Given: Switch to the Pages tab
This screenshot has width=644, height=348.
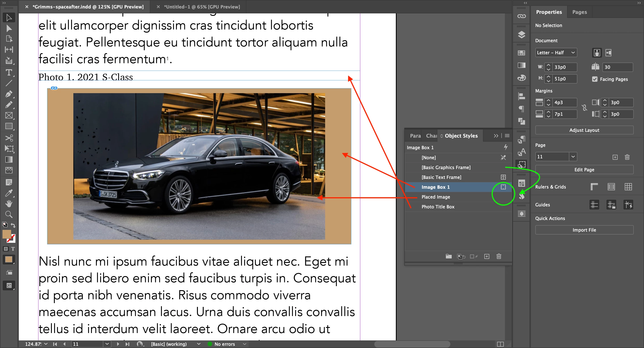Looking at the screenshot, I should 579,12.
